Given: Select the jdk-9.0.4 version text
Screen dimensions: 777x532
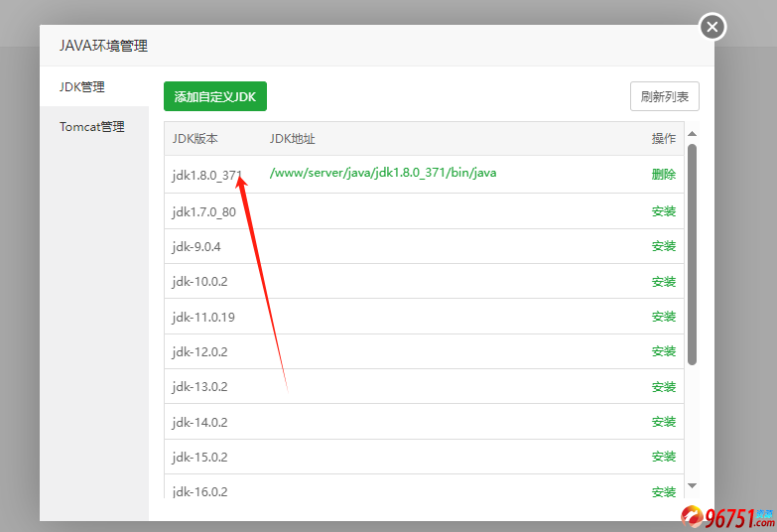Looking at the screenshot, I should 196,247.
